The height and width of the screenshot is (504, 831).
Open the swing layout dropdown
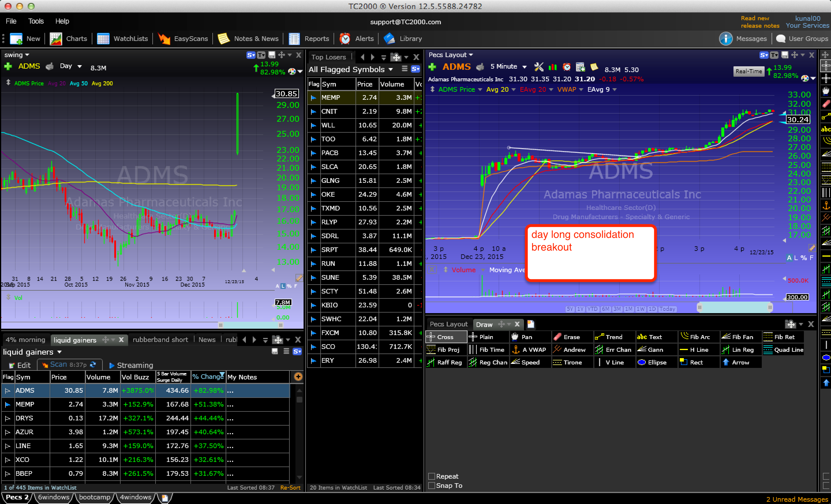coord(16,54)
